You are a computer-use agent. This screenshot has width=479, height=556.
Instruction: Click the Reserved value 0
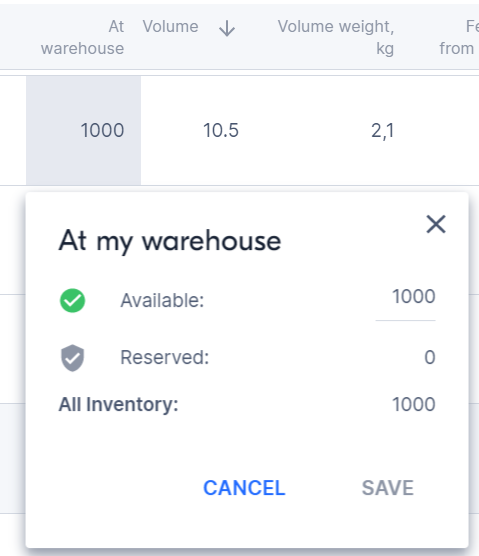(x=430, y=357)
